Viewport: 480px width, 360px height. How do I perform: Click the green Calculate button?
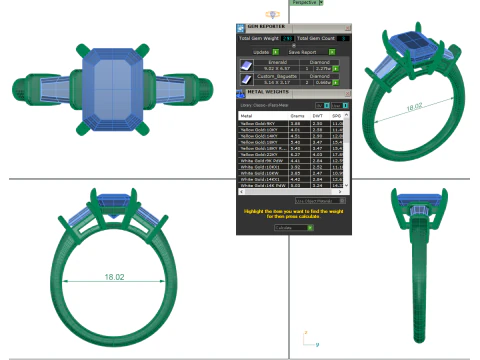click(310, 228)
